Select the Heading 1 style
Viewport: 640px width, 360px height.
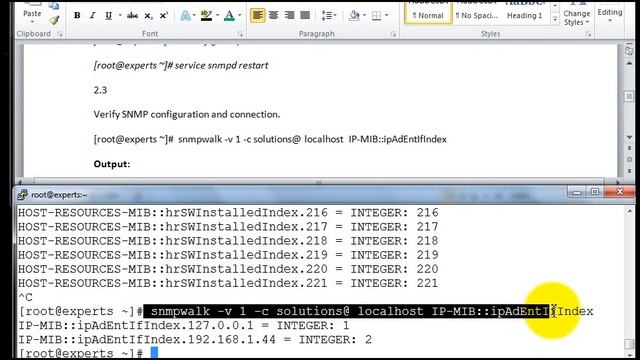tap(524, 13)
